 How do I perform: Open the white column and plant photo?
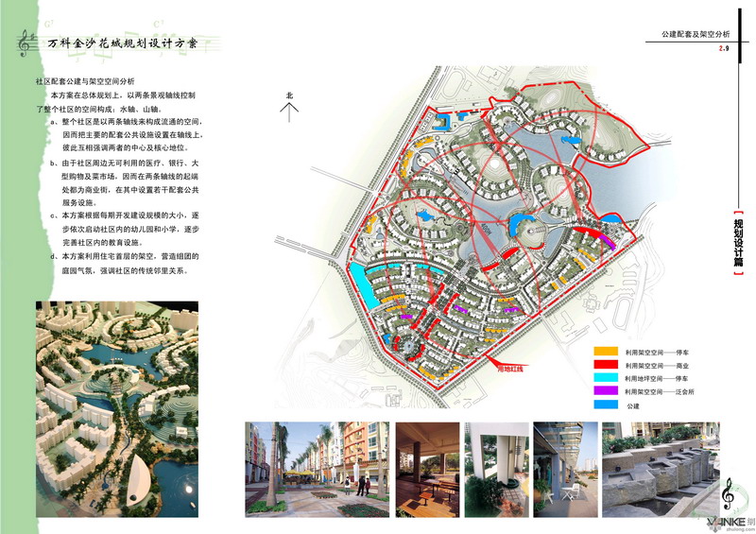[x=497, y=470]
